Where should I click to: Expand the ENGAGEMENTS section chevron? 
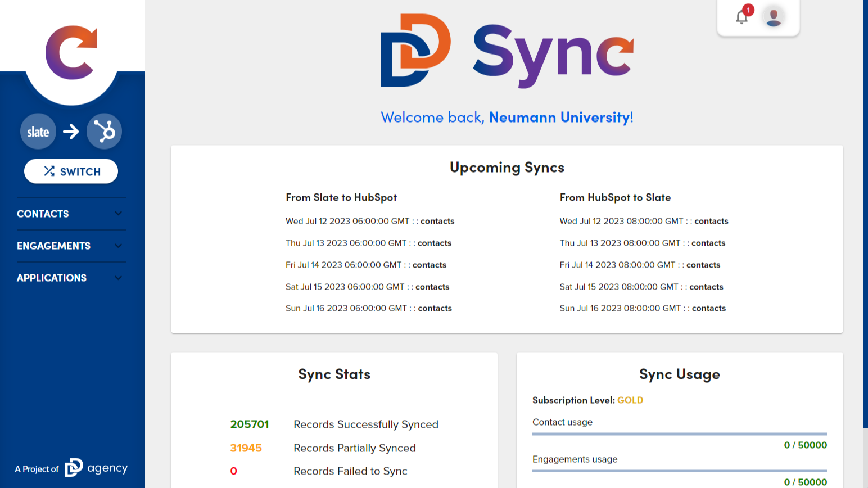(119, 246)
